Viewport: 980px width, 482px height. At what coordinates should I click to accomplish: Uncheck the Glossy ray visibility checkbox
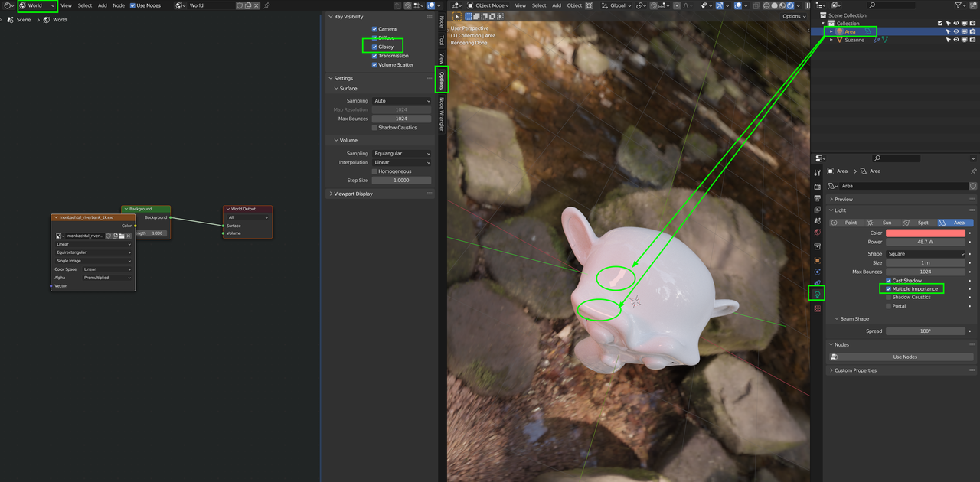coord(374,47)
